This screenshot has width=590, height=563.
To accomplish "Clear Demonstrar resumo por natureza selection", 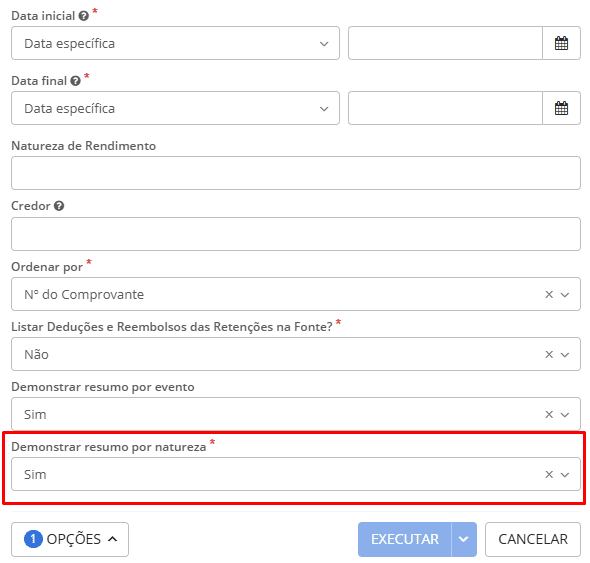I will (549, 475).
